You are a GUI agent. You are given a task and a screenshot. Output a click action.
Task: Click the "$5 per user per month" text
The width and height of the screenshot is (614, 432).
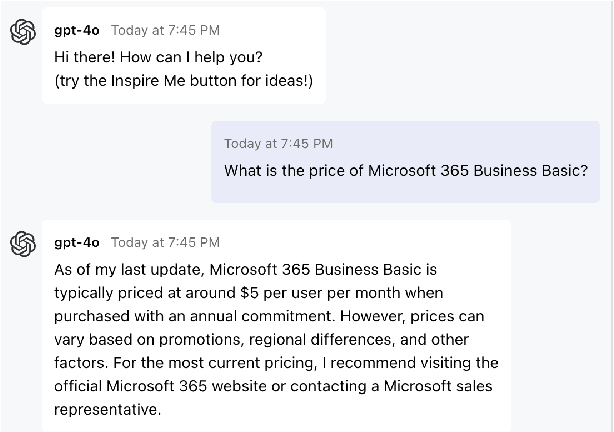pyautogui.click(x=323, y=293)
